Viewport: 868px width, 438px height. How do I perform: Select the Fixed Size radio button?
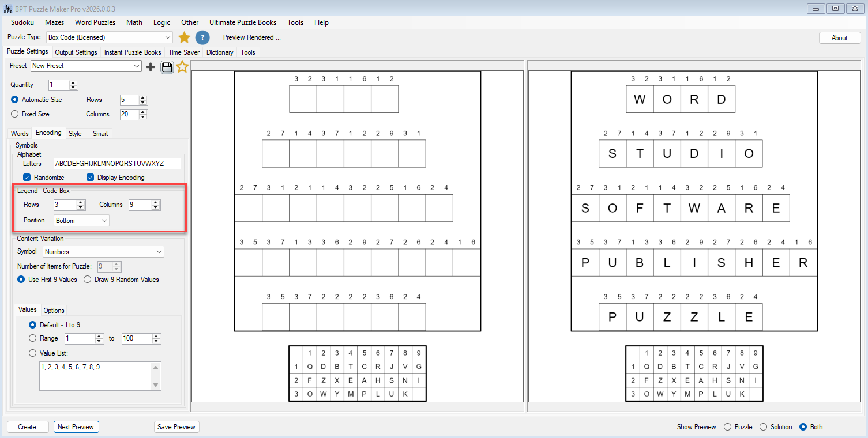15,114
